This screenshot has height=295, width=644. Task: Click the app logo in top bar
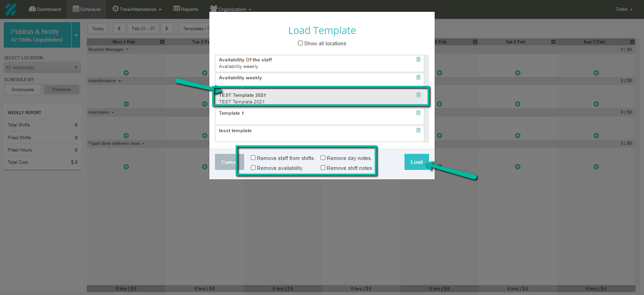point(11,9)
